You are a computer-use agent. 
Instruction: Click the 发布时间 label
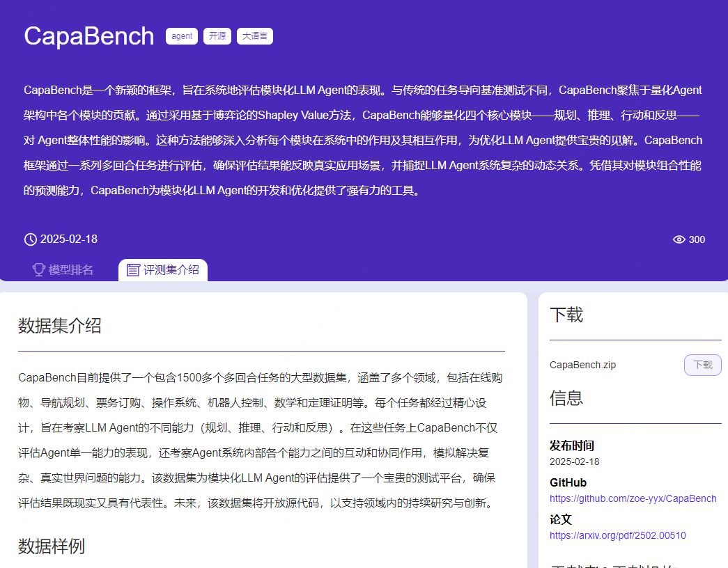[572, 445]
